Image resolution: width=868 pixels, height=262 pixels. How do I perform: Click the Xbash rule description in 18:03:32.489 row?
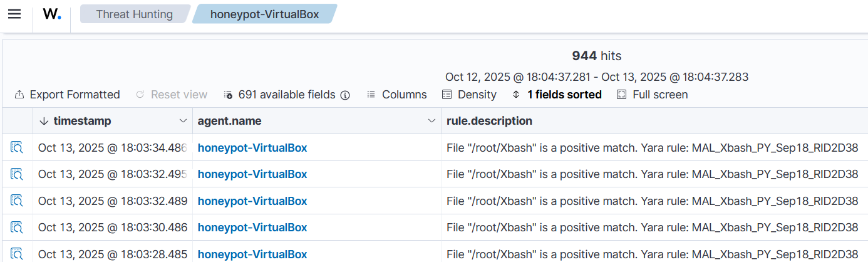tap(652, 201)
